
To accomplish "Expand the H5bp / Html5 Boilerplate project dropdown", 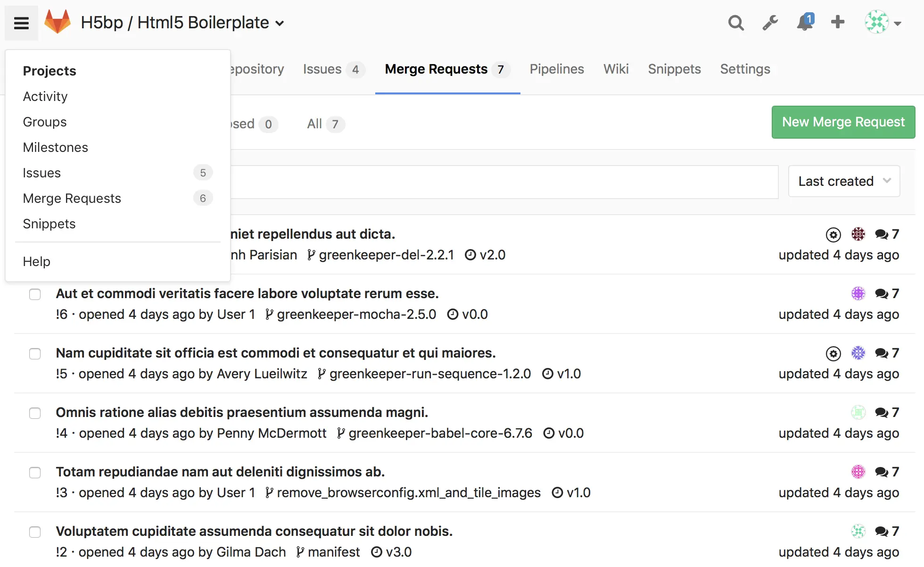I will pos(280,23).
